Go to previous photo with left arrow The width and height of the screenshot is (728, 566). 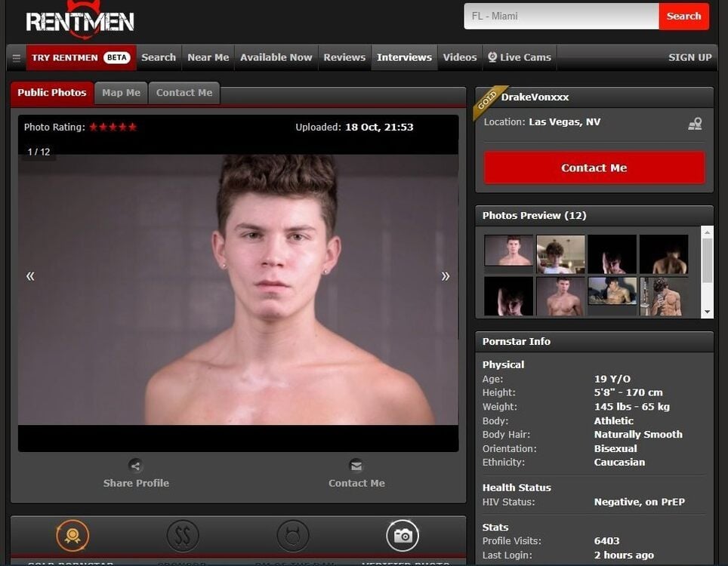pos(30,276)
